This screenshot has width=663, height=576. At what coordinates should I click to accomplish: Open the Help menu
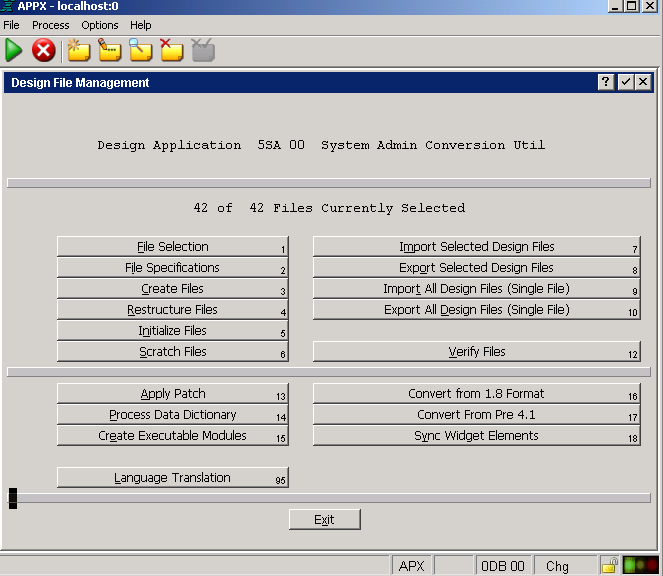click(x=141, y=25)
